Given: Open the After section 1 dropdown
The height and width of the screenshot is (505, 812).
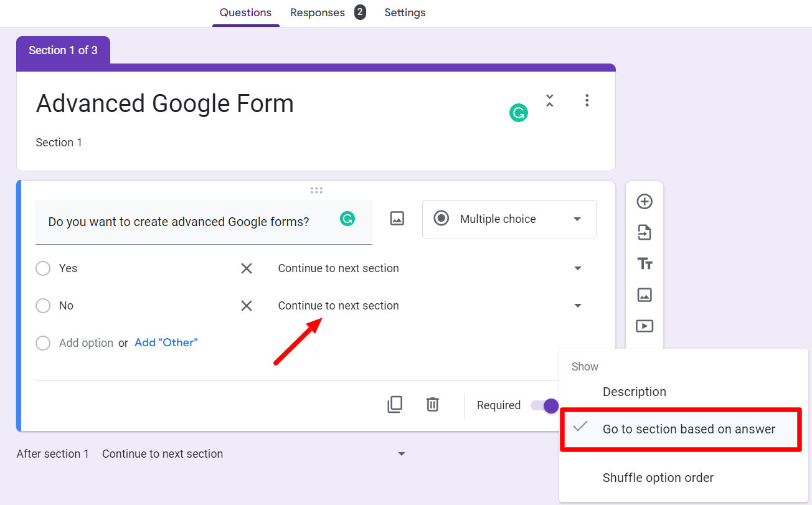Looking at the screenshot, I should [254, 454].
